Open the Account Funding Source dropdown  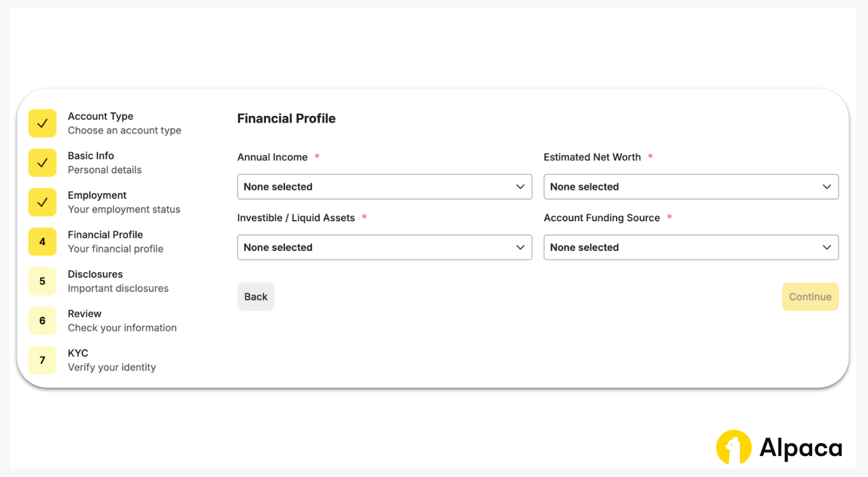pyautogui.click(x=691, y=247)
